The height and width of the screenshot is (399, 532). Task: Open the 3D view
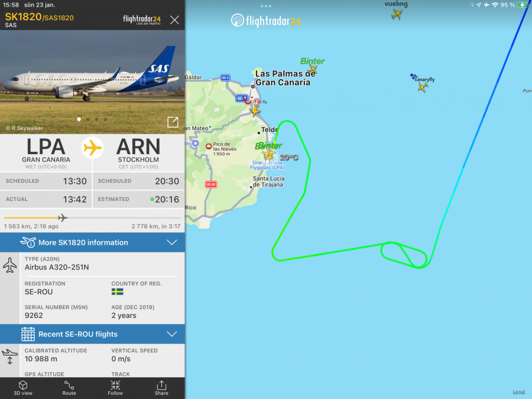[x=22, y=388]
